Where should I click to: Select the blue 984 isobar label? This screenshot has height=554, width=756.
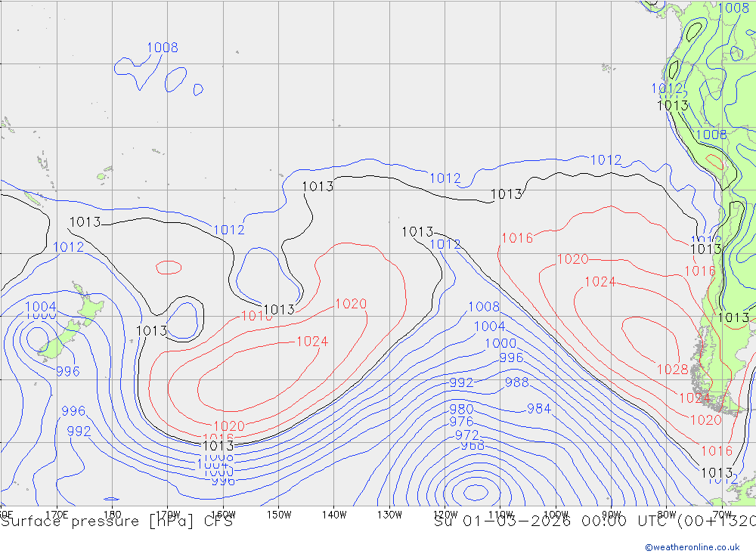point(539,408)
